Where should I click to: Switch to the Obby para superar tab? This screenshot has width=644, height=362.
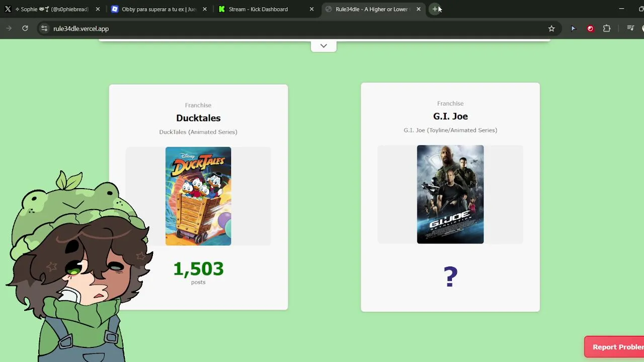pyautogui.click(x=158, y=9)
